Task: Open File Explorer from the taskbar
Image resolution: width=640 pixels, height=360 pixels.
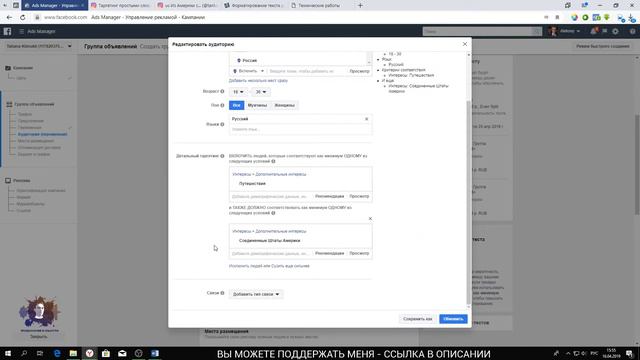Action: 73,353
